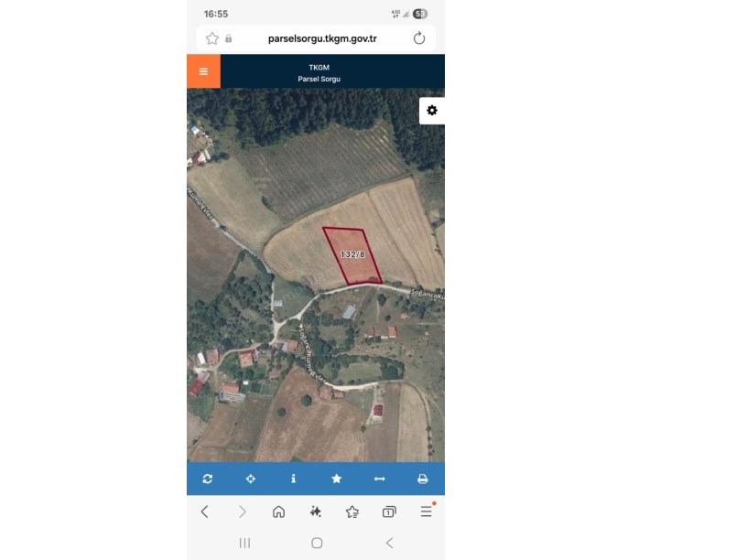Image resolution: width=747 pixels, height=560 pixels.
Task: Reload the page from address bar
Action: click(x=419, y=38)
